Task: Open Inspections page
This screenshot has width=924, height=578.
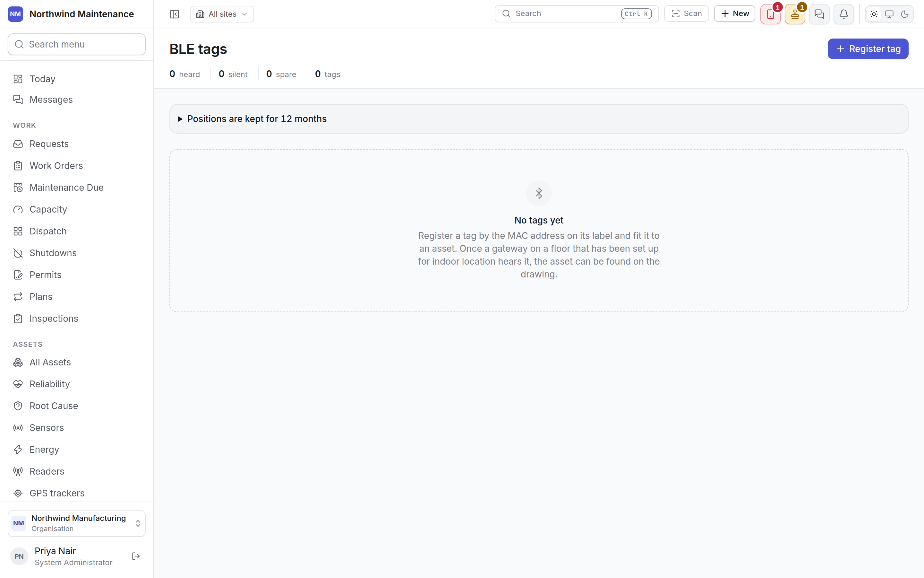Action: (77, 319)
